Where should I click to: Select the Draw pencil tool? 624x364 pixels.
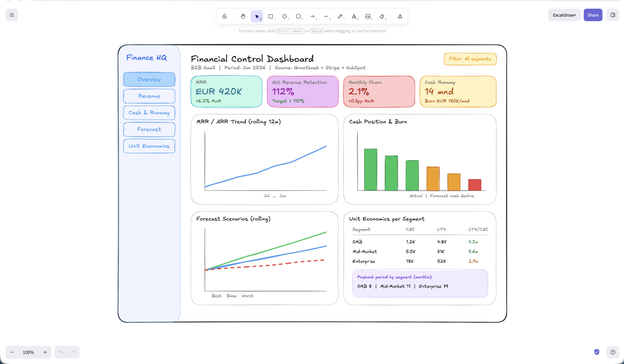[340, 16]
